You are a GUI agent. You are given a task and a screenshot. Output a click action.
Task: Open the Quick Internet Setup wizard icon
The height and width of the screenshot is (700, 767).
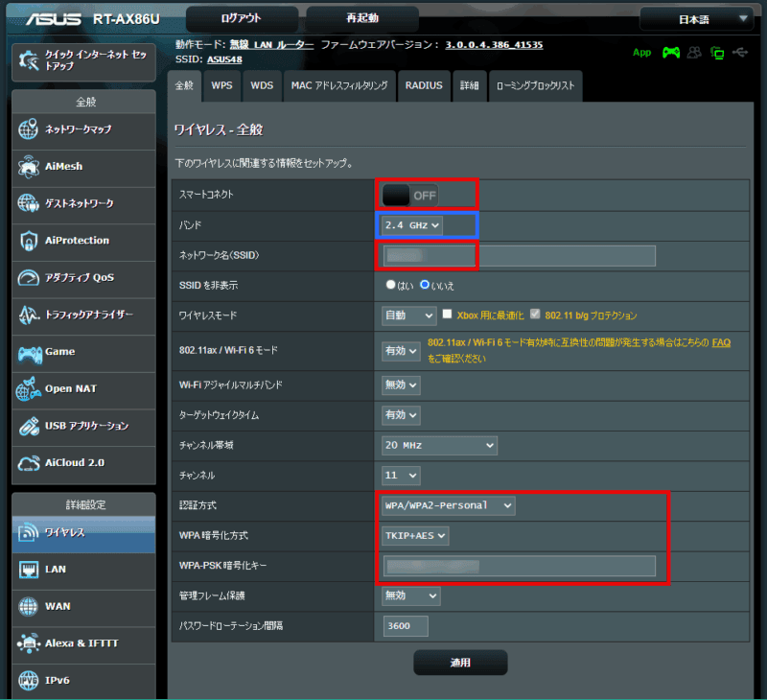(x=29, y=60)
